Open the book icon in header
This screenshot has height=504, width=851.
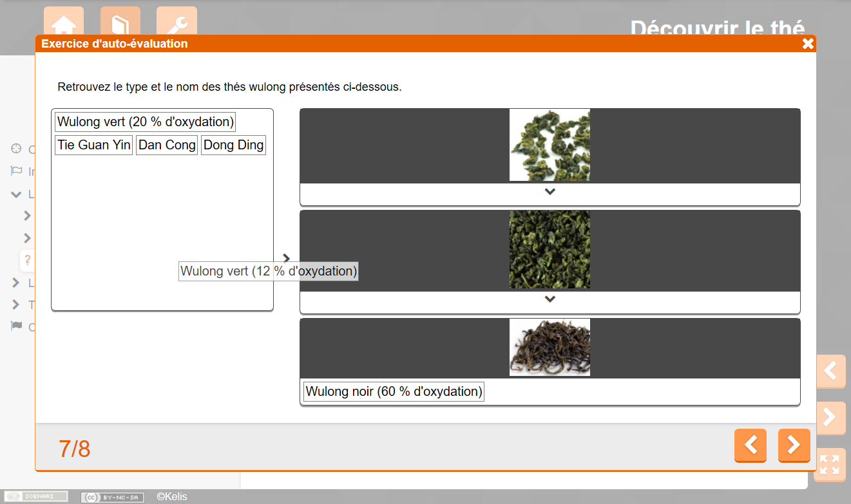[120, 24]
